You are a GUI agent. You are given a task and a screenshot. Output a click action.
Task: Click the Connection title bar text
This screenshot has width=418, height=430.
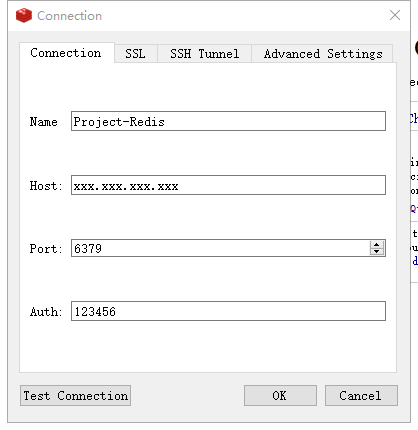pyautogui.click(x=69, y=16)
